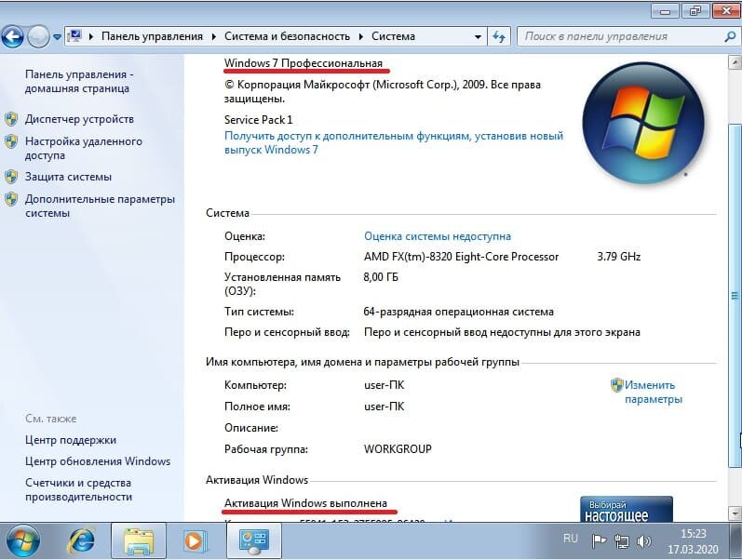Viewport: 742px width, 560px height.
Task: Expand the arrow before Панель управления breadcrumb
Action: [x=91, y=36]
